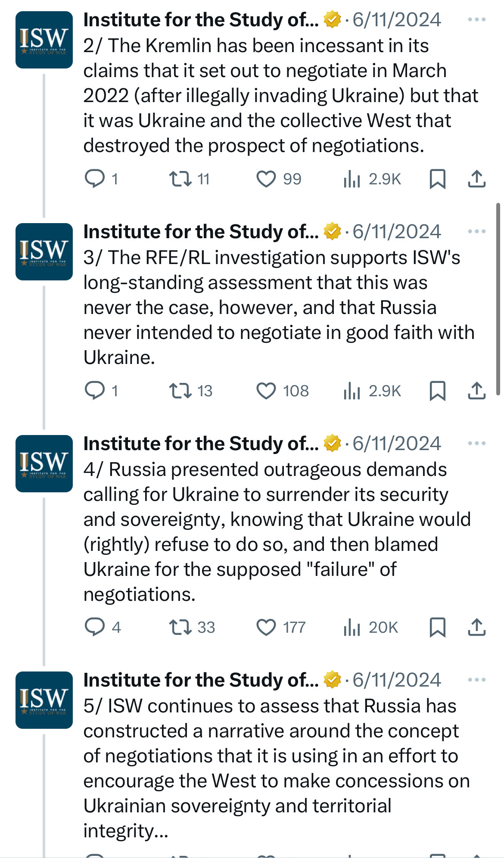Share the 2/ Kremlin tweet

(x=476, y=179)
